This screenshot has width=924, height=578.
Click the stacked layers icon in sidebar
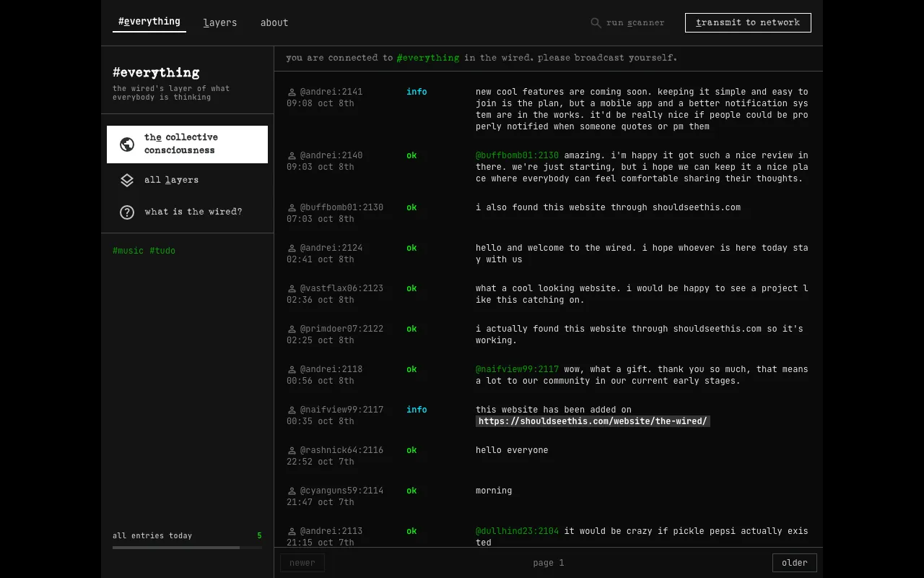click(x=127, y=180)
